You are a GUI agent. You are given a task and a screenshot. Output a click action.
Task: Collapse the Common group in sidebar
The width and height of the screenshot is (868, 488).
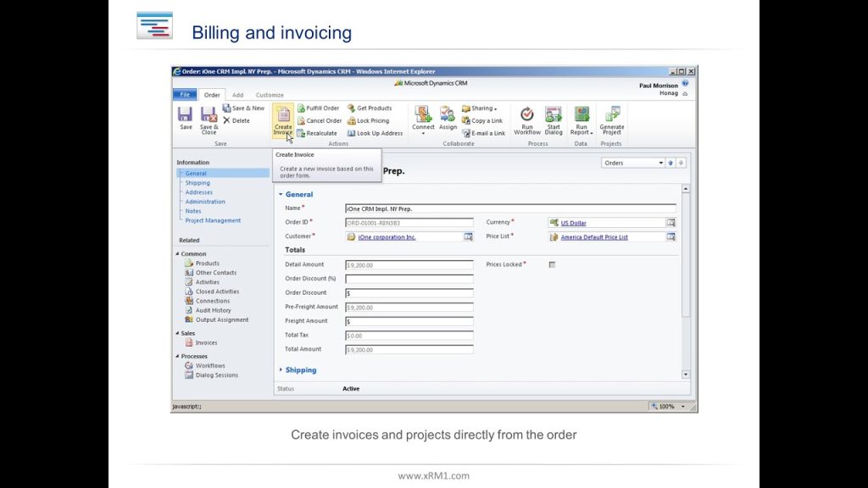point(178,254)
